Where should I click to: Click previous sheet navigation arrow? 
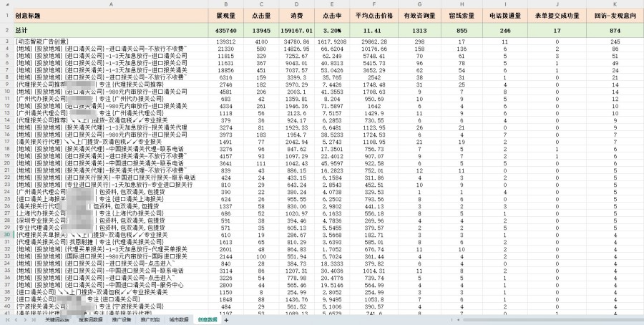14,320
